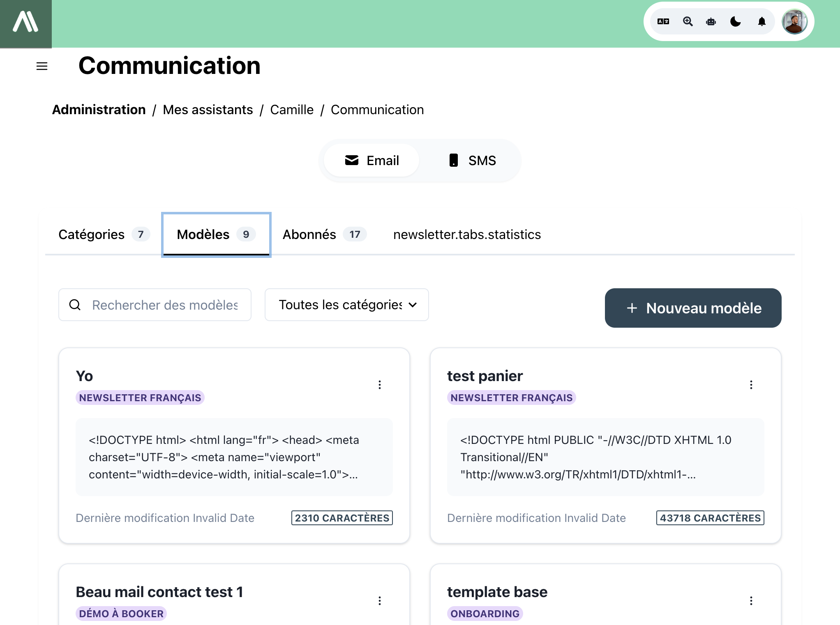Select the Email channel toggle
The image size is (840, 625).
click(x=372, y=161)
